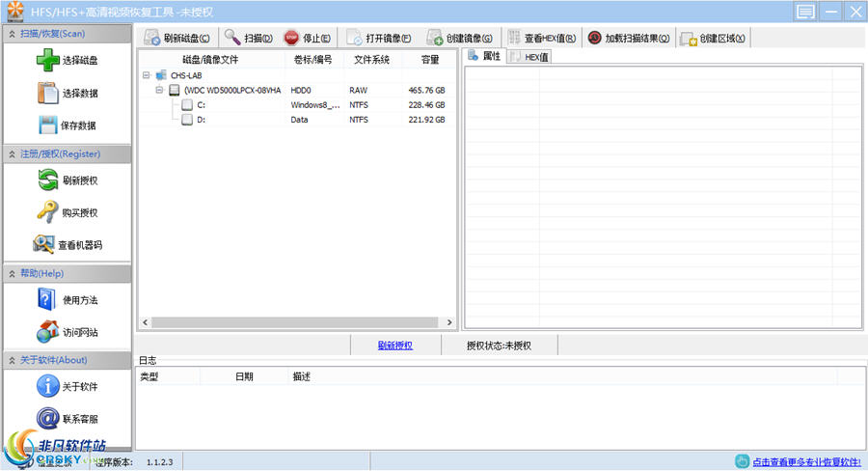Click the RAW file system cell

tap(358, 90)
